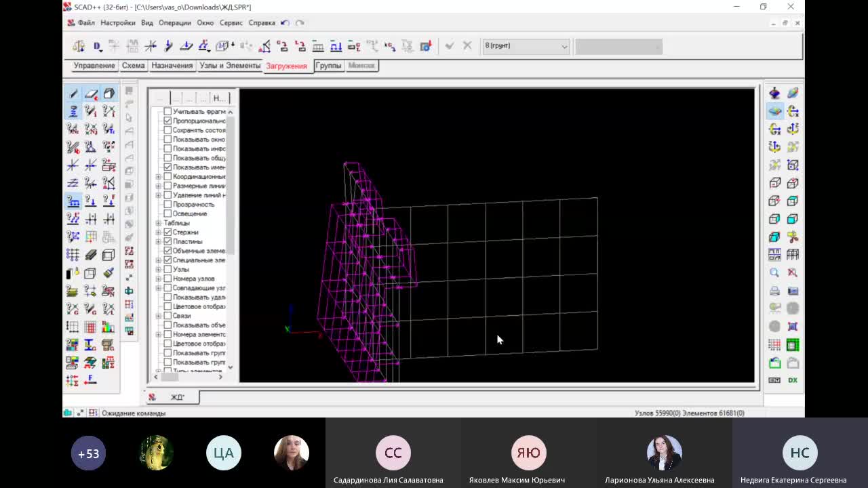Click the printer icon in right toolbar
868x488 pixels.
point(774,291)
